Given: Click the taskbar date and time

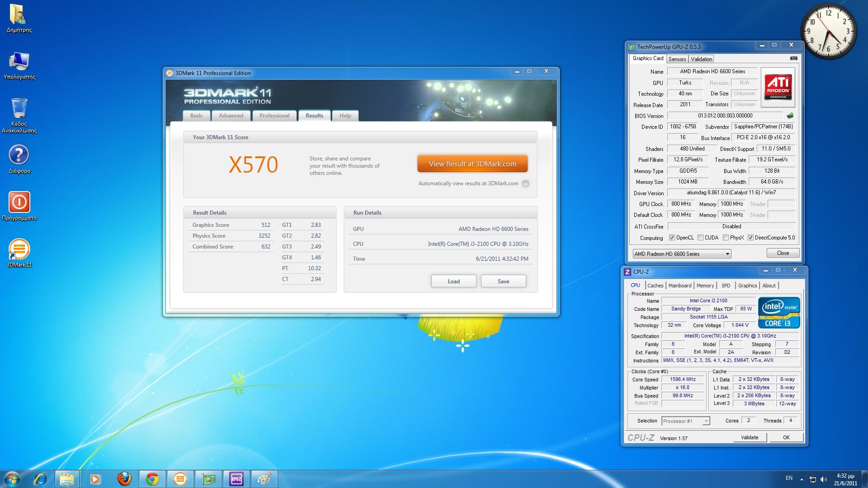Looking at the screenshot, I should pos(845,479).
